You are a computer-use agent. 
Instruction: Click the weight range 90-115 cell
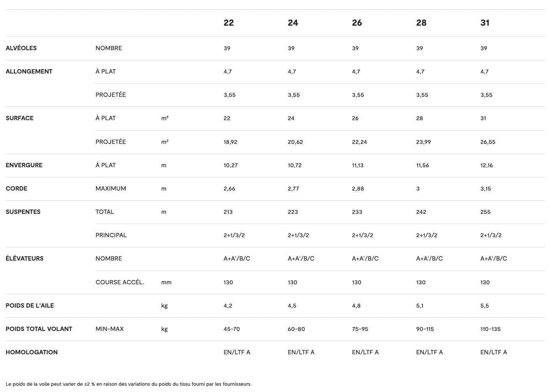point(425,329)
